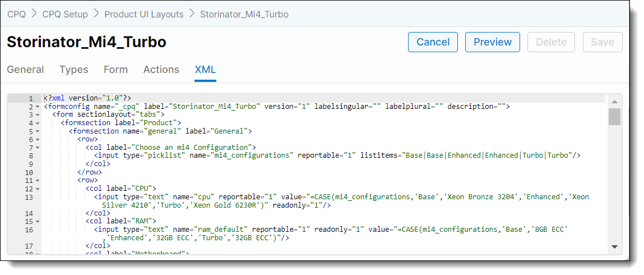Go to CPQ Setup breadcrumb

pos(65,14)
